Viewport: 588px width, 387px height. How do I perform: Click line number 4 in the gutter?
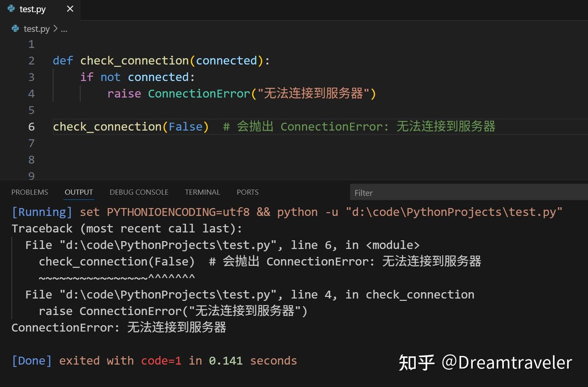tap(31, 93)
